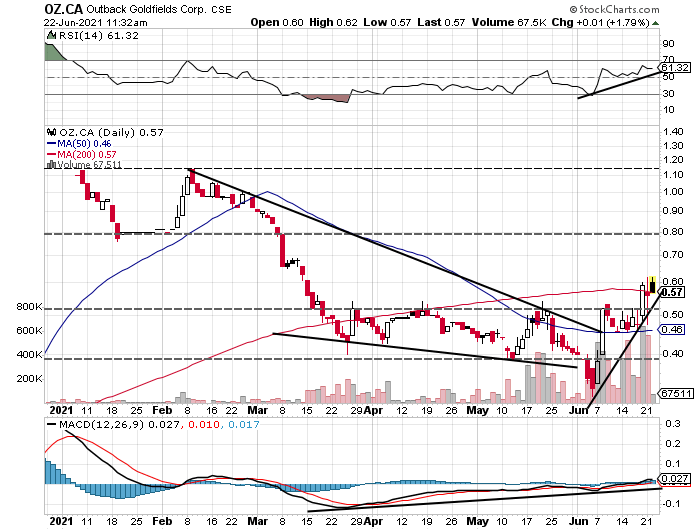Click the Feb label on price chart axis
The height and width of the screenshot is (530, 700).
coord(162,410)
